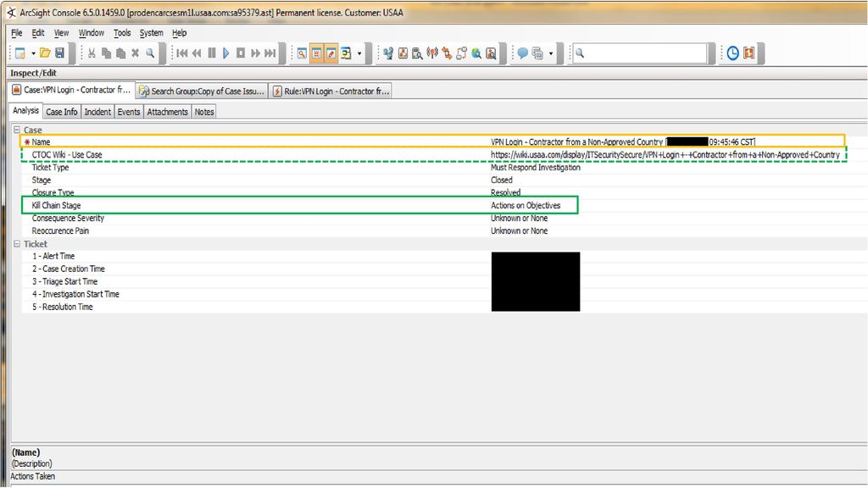This screenshot has width=868, height=488.
Task: Click the Save floppy disk icon
Action: [60, 53]
